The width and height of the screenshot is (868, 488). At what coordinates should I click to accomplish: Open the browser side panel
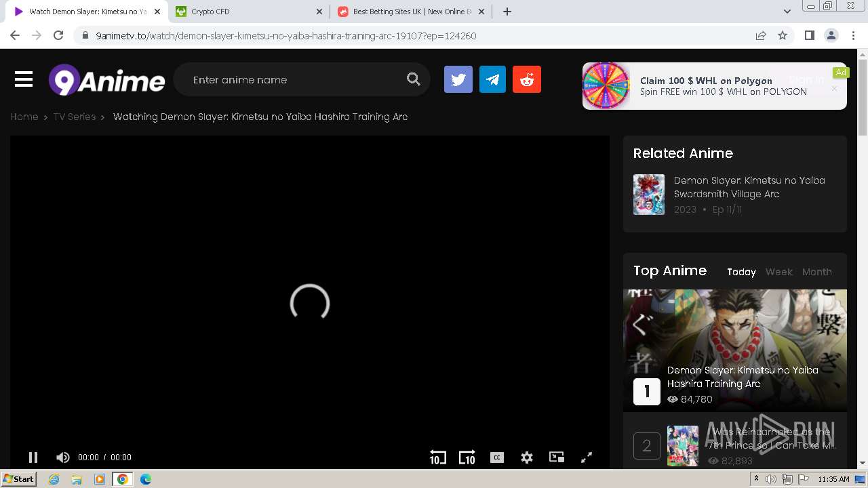tap(809, 35)
